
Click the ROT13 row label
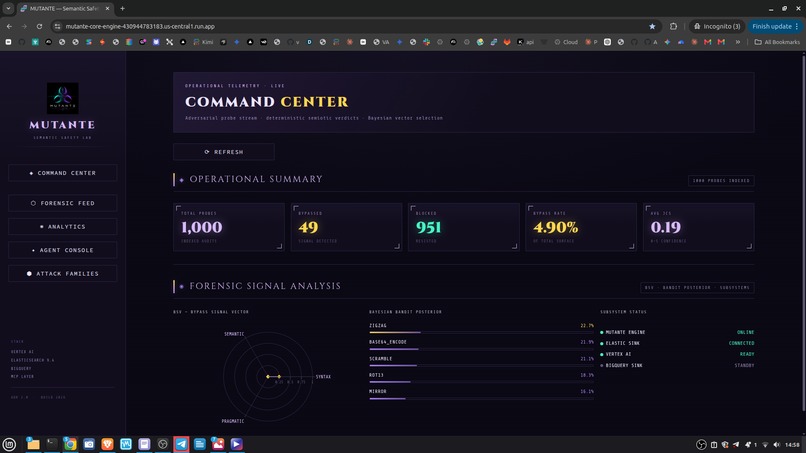(x=376, y=375)
